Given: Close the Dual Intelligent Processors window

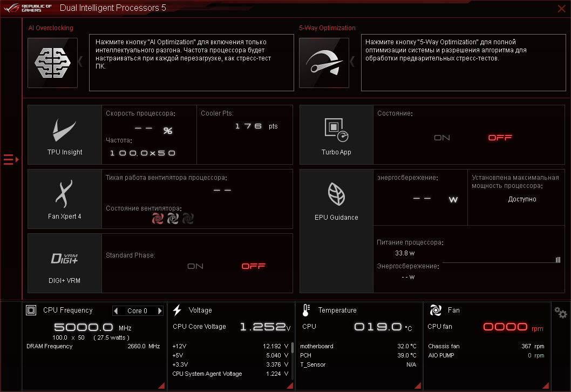Looking at the screenshot, I should click(x=561, y=9).
